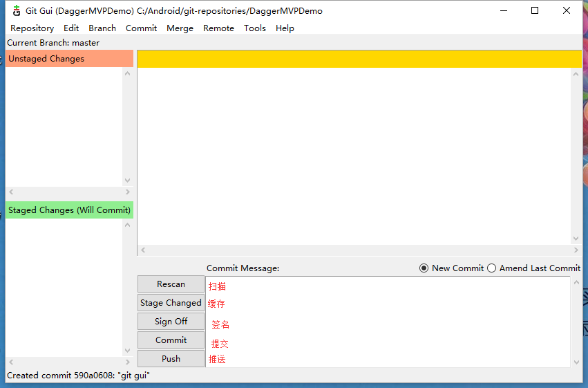Open the Repository menu
The width and height of the screenshot is (588, 388).
[32, 28]
